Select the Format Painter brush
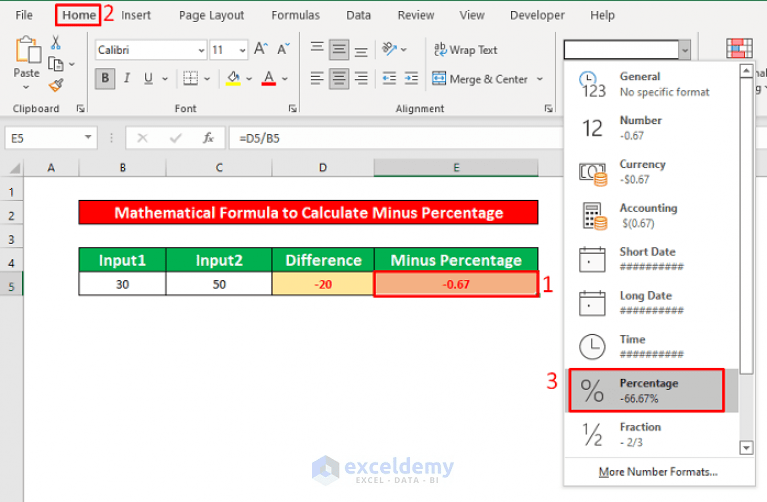Screen dimensions: 767x502 pos(56,85)
